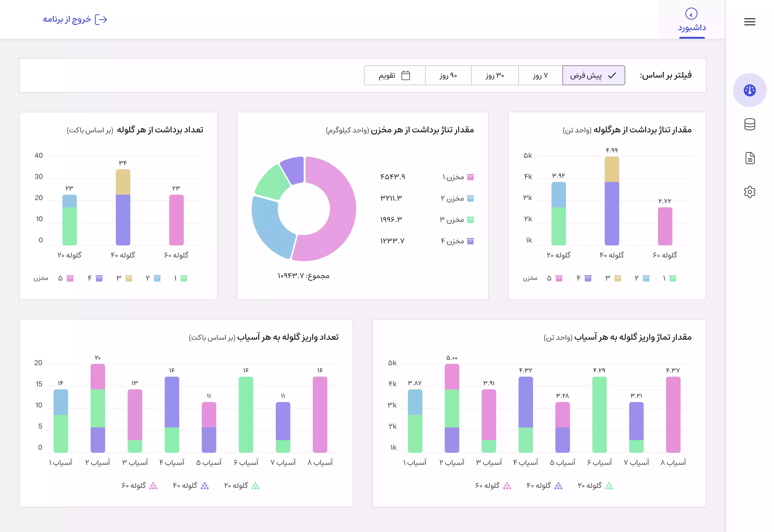Open the تقویم date picker

tap(387, 75)
